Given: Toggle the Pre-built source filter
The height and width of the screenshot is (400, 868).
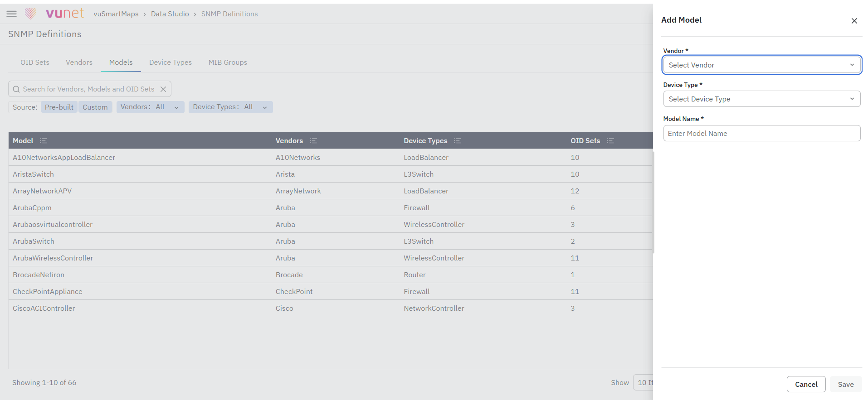Looking at the screenshot, I should 59,107.
